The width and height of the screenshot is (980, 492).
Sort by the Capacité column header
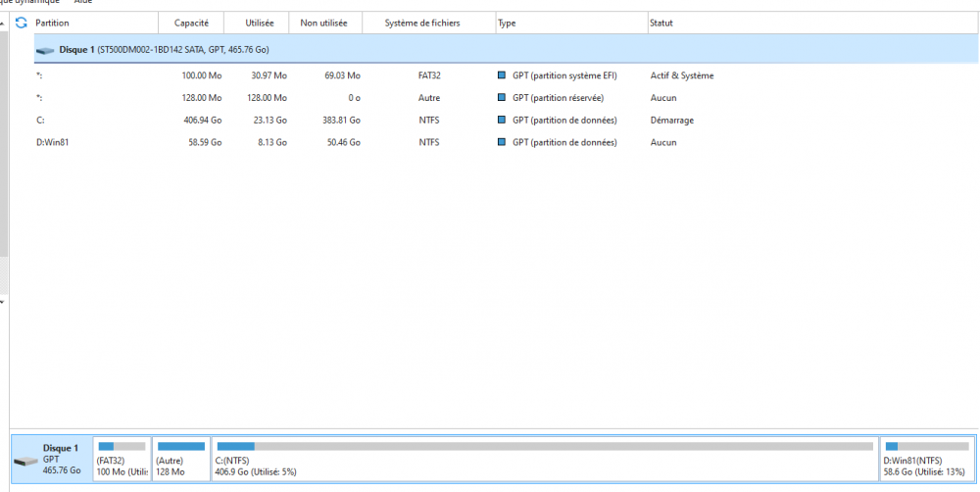pos(191,23)
